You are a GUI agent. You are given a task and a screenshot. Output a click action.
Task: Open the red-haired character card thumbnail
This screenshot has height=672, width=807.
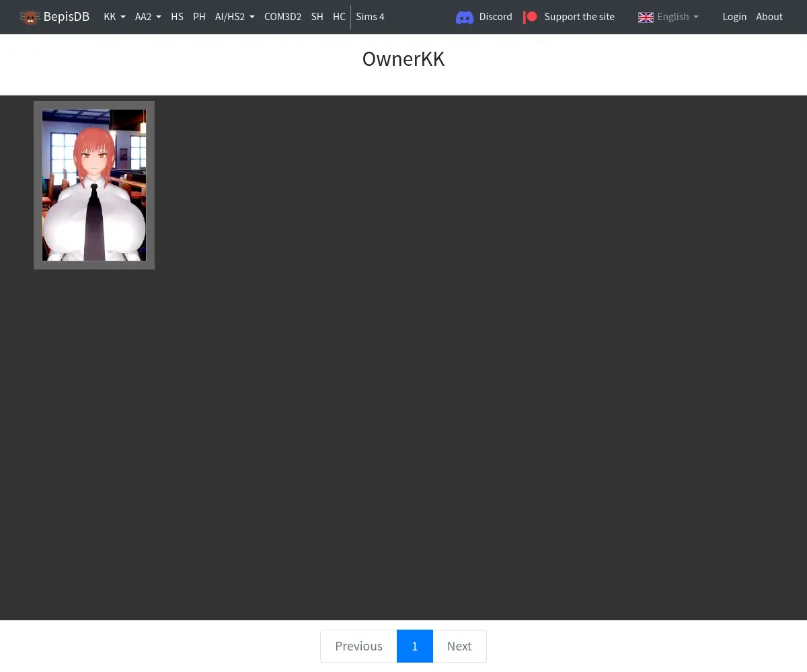click(94, 185)
